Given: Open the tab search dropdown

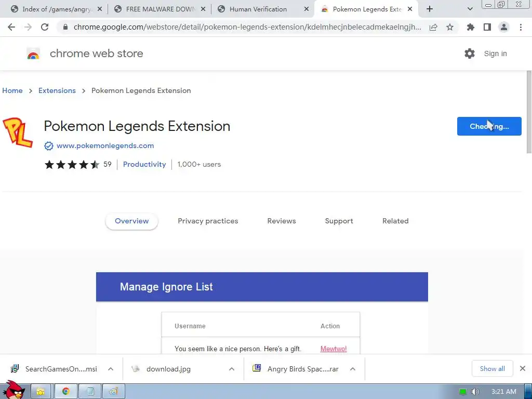Looking at the screenshot, I should pos(470,9).
